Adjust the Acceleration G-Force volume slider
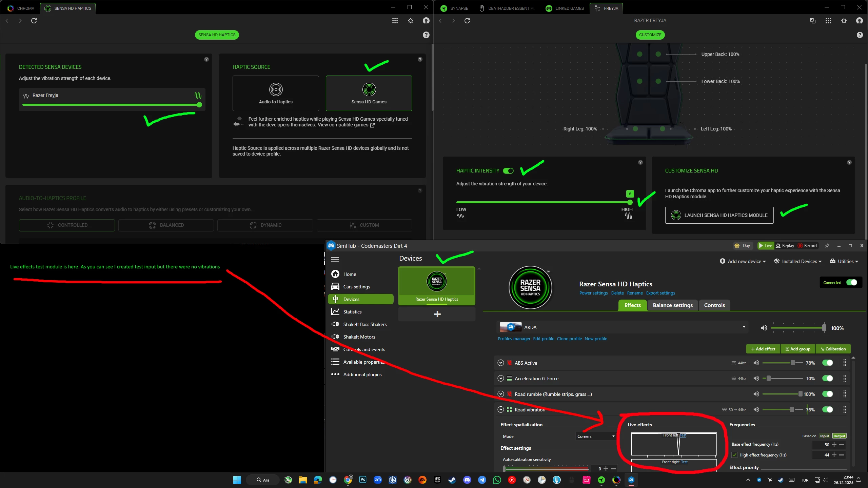This screenshot has width=868, height=488. pyautogui.click(x=769, y=379)
